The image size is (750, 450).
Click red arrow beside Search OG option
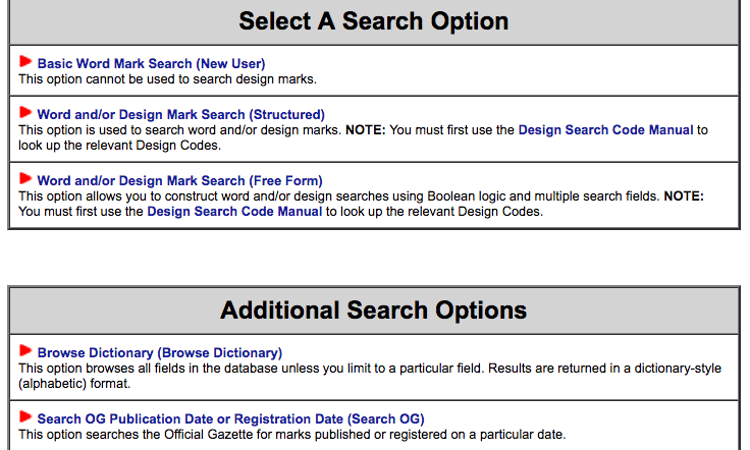[26, 417]
